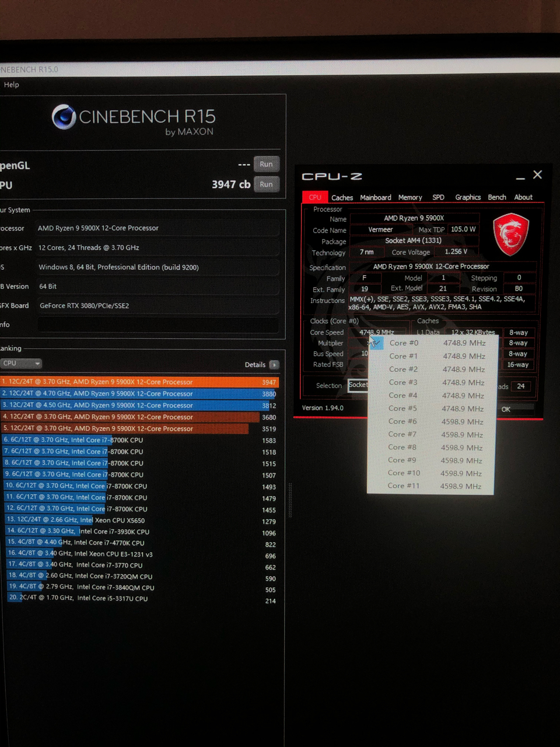
Task: Click the MSI dragon shield logo
Action: point(511,233)
